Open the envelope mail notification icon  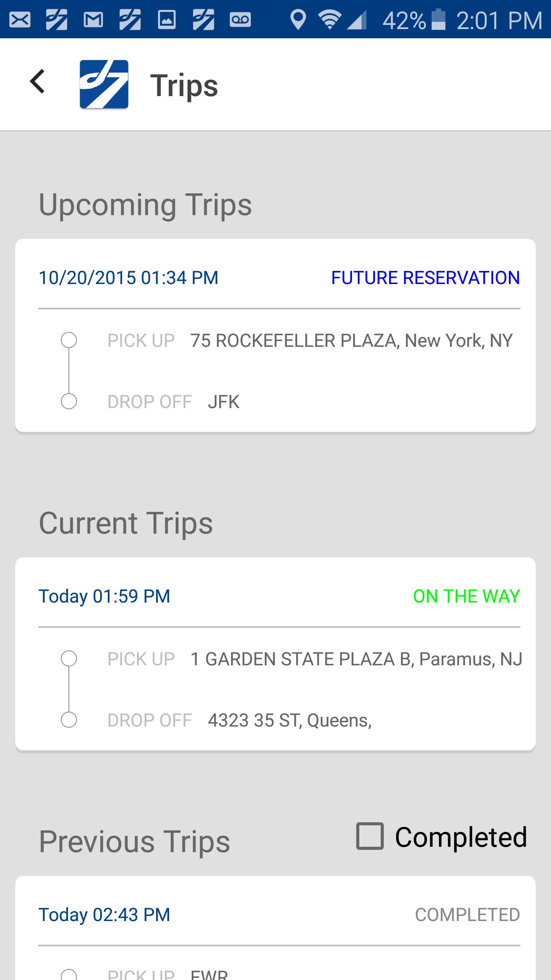pos(20,20)
